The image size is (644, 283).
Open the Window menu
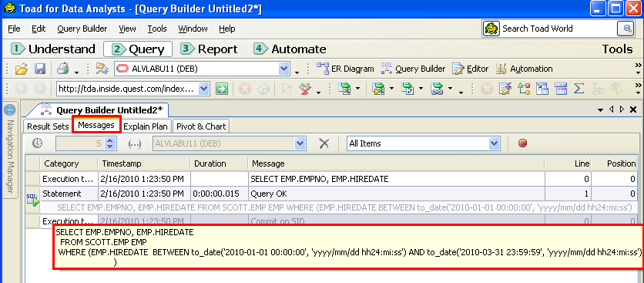[193, 29]
